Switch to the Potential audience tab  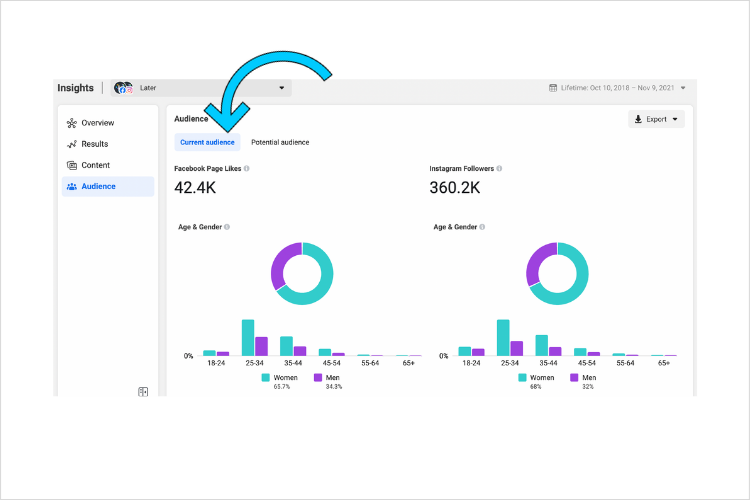coord(280,142)
